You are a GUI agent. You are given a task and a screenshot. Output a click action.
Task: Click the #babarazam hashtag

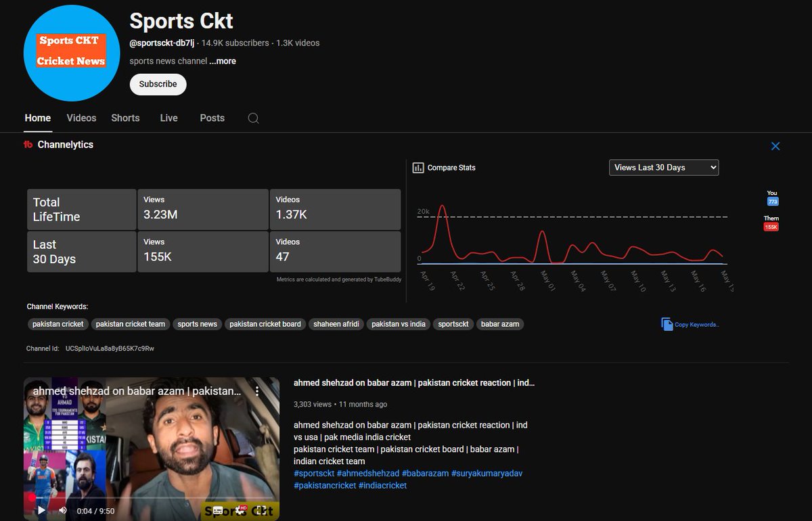click(425, 474)
